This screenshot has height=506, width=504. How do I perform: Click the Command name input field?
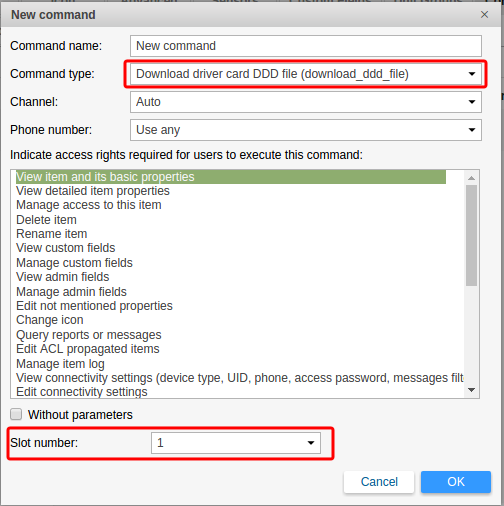306,46
